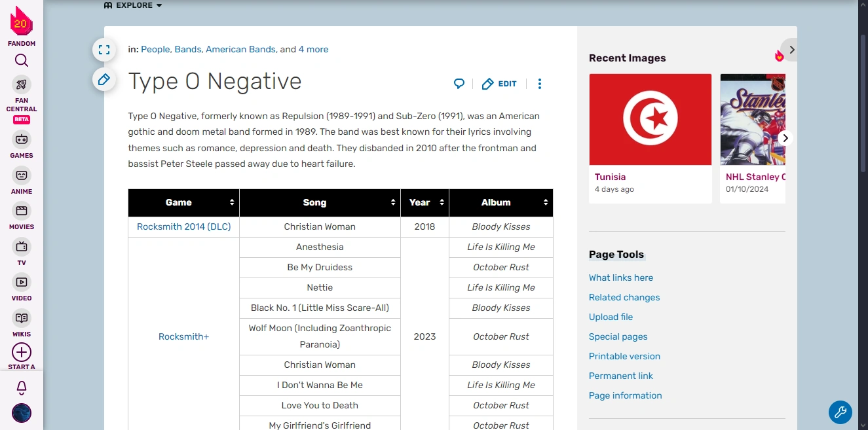
Task: Open the three-dot page actions menu
Action: pos(540,84)
